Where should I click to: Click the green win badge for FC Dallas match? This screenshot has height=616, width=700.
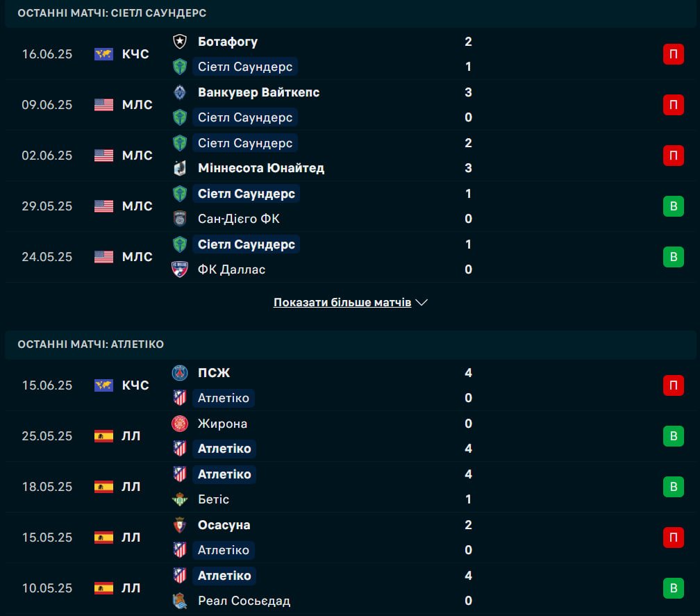(x=673, y=257)
